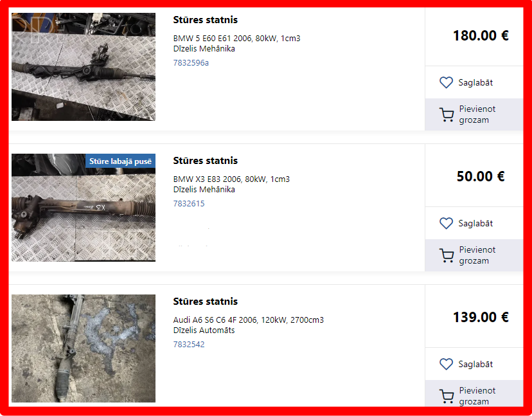
Task: Click heart icon for Audi A6 listing
Action: [446, 364]
